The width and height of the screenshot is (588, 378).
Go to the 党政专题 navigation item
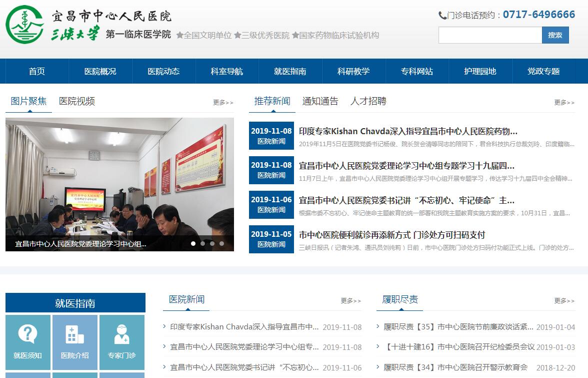(543, 71)
